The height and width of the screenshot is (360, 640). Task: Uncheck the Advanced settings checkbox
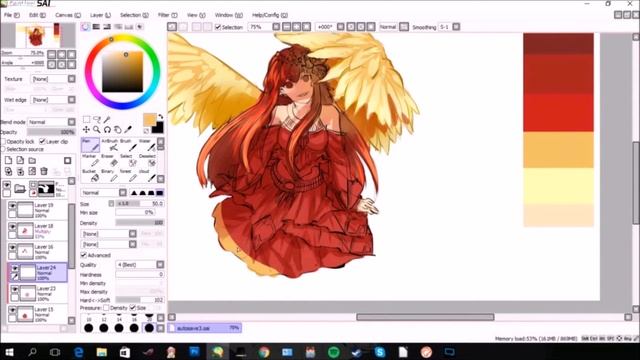pyautogui.click(x=84, y=255)
